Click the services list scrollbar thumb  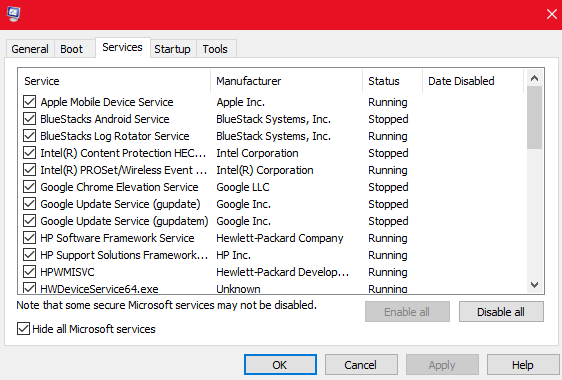pos(534,117)
